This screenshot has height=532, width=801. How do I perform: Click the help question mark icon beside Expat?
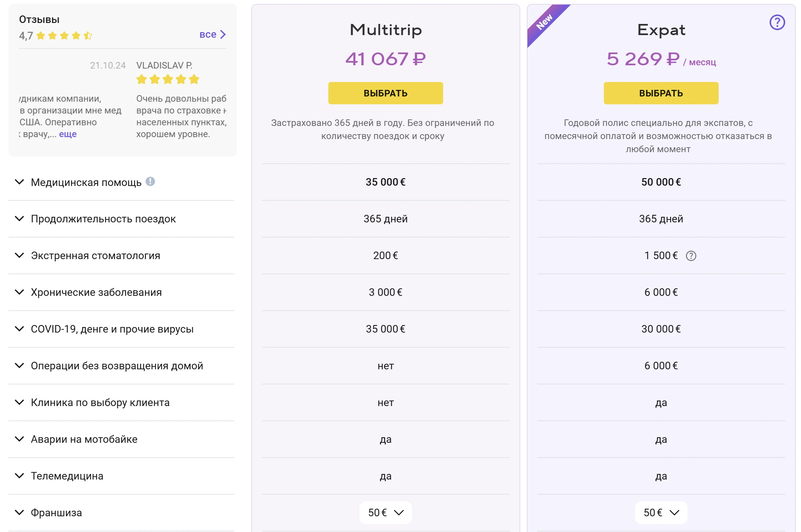(777, 23)
